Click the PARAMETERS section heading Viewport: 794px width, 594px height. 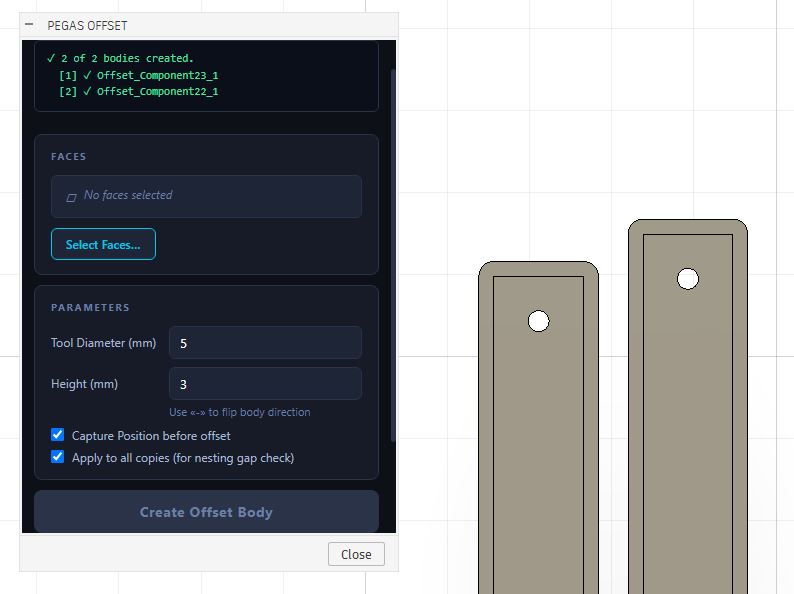90,307
